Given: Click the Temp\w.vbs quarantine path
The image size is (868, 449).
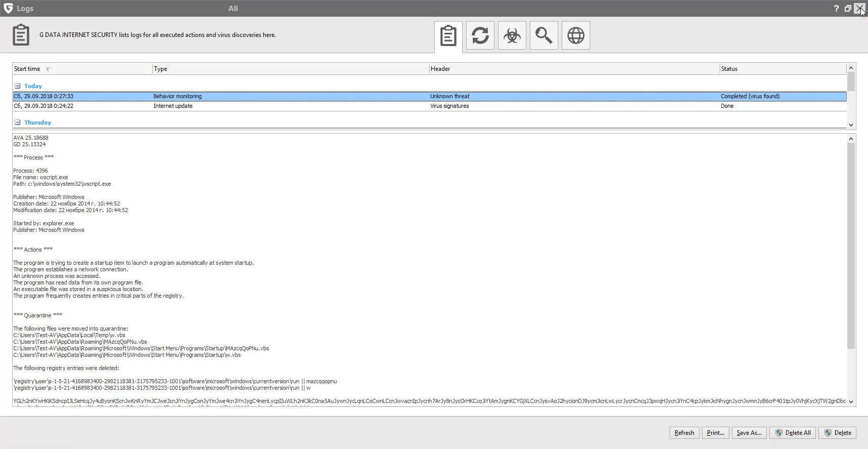Looking at the screenshot, I should [x=69, y=335].
